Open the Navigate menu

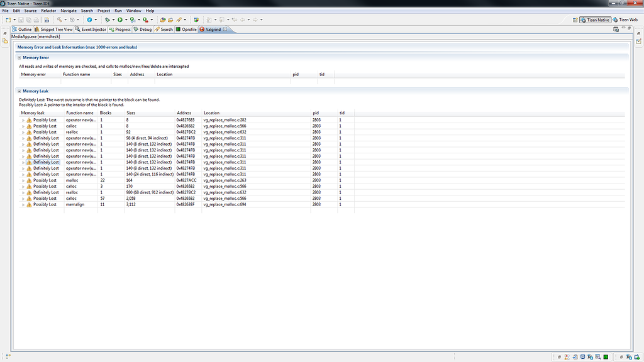[x=68, y=11]
